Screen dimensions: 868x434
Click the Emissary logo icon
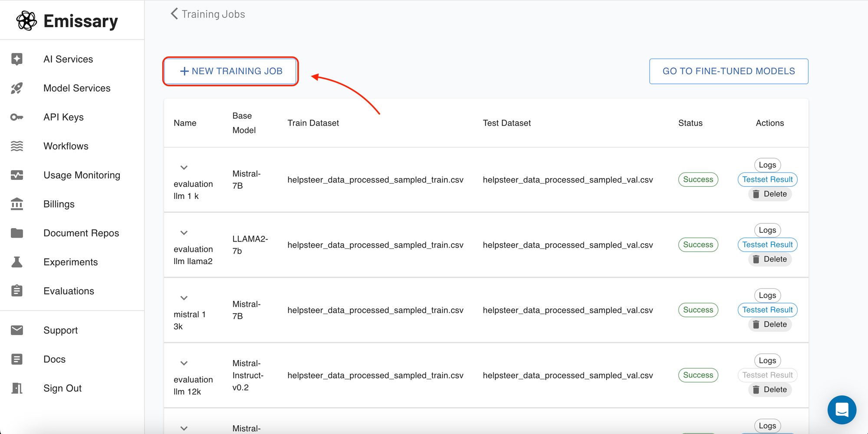[26, 20]
